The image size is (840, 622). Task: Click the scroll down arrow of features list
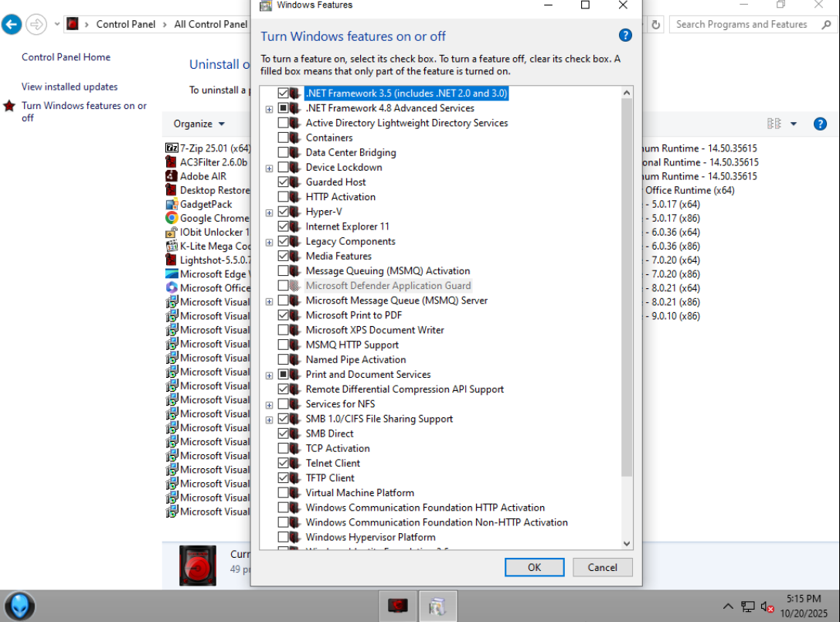(626, 543)
